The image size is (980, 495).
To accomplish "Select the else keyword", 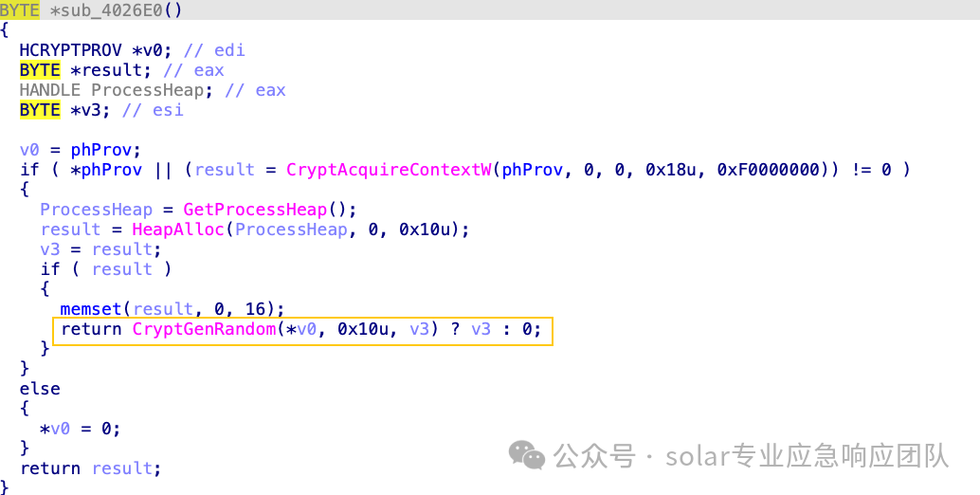I will tap(40, 389).
